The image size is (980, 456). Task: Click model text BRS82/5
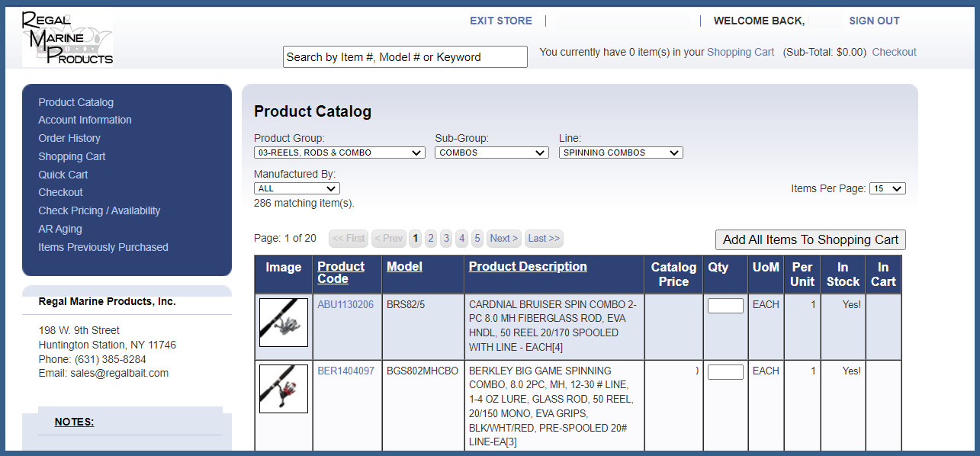coord(407,304)
